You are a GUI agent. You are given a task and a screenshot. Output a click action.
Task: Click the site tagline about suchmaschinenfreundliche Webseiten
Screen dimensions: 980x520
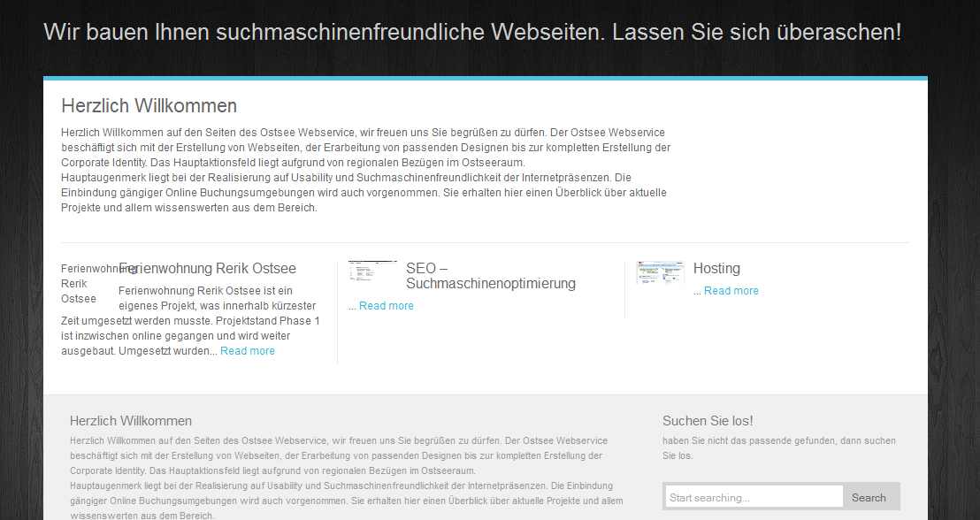pyautogui.click(x=472, y=32)
